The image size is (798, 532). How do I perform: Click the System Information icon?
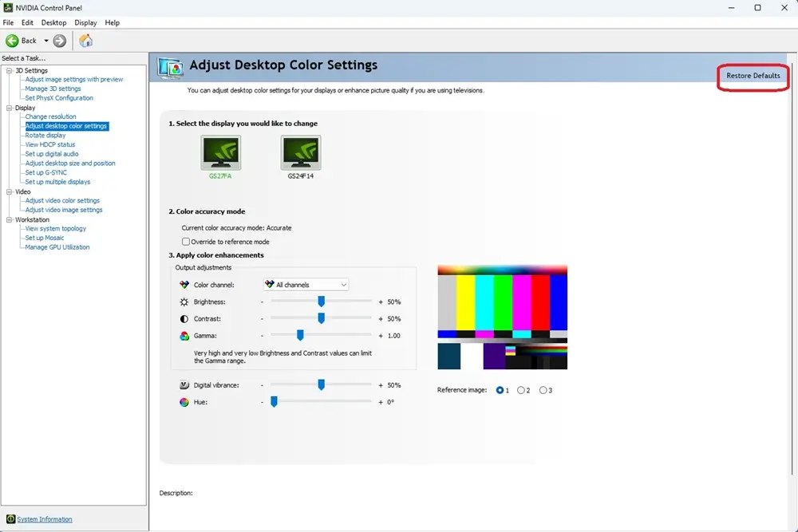10,518
